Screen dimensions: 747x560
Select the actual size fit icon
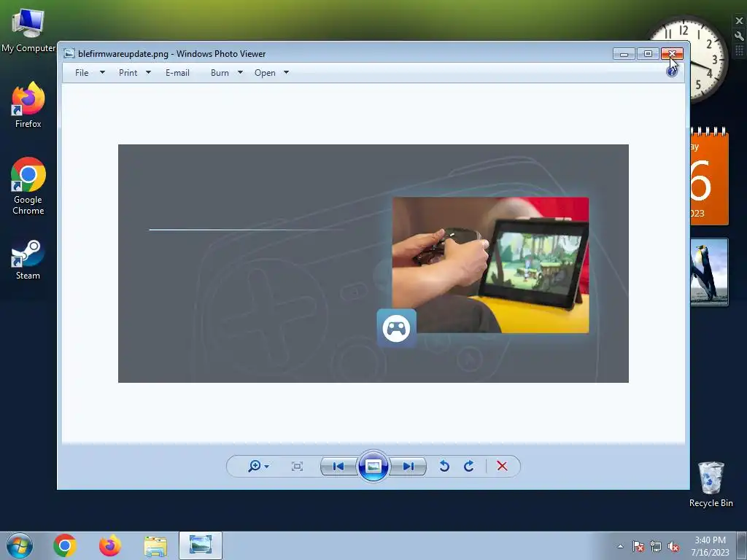(297, 466)
